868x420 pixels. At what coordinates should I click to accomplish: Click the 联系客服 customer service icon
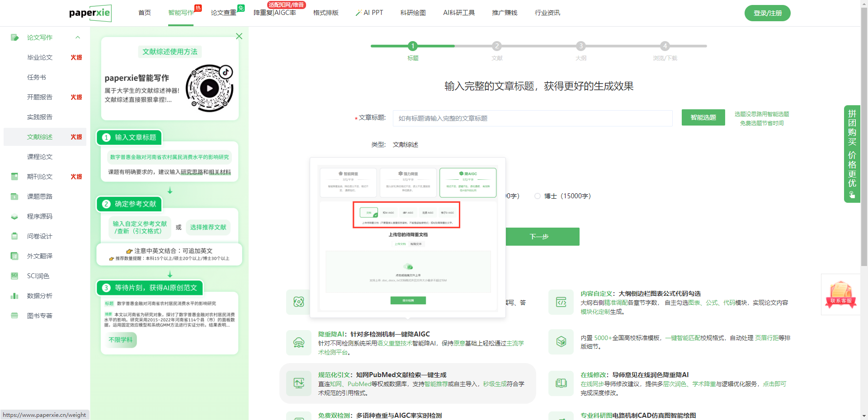pos(840,294)
